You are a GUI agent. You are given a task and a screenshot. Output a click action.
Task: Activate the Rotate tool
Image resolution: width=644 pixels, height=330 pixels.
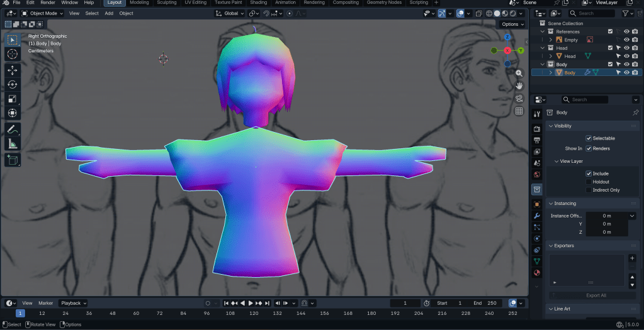click(x=12, y=84)
